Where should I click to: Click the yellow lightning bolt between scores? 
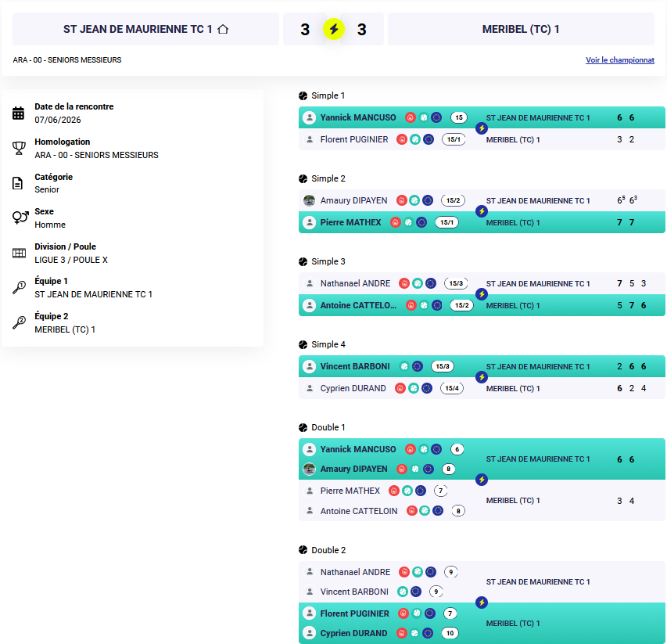(334, 29)
